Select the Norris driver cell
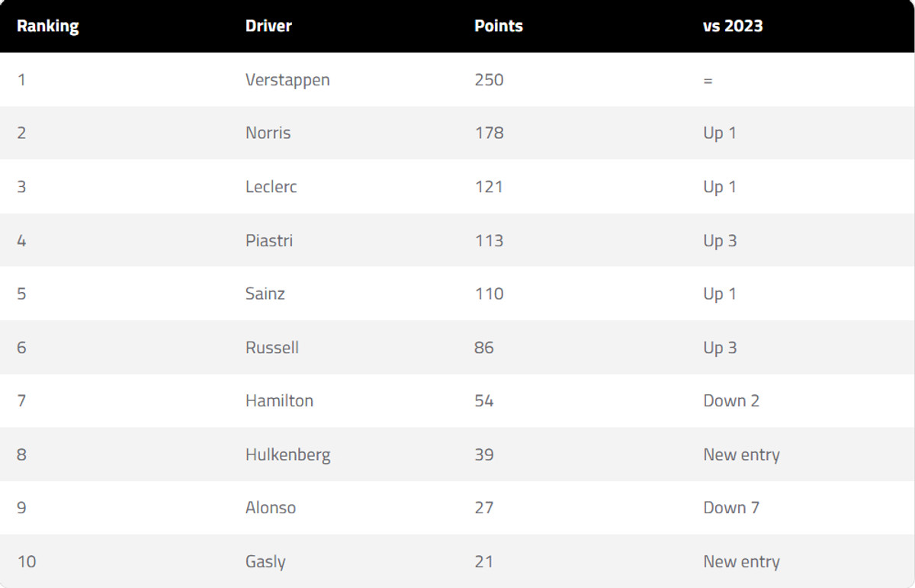Viewport: 915px width, 588px height. [x=268, y=133]
